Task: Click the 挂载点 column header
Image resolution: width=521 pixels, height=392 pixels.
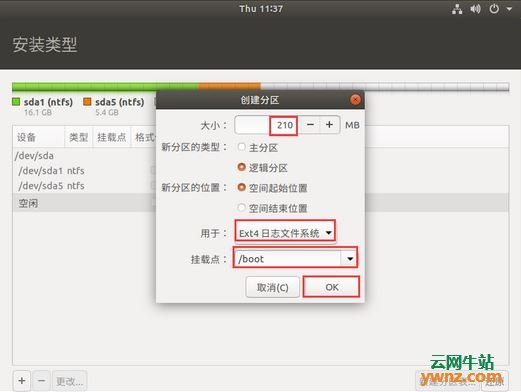Action: pos(112,137)
